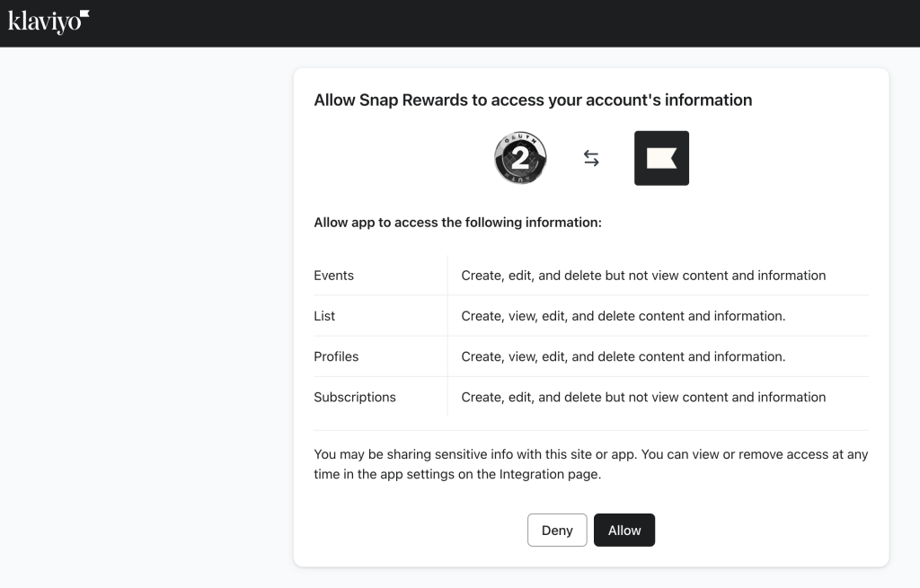Click the List row permission description
920x588 pixels.
(x=624, y=316)
